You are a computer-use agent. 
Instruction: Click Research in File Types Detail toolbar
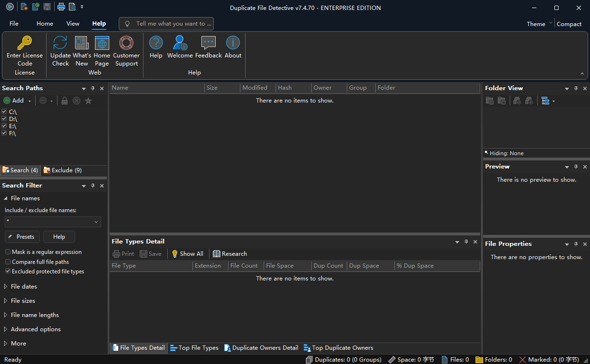230,254
